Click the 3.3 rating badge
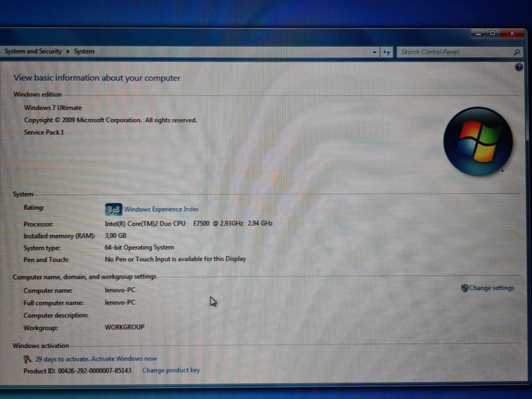 point(113,209)
